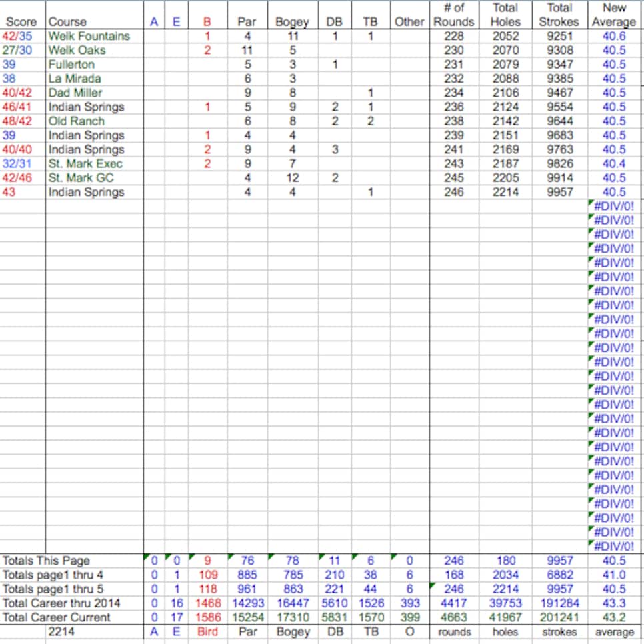Image resolution: width=644 pixels, height=644 pixels.
Task: Select the 'Total Career Current' label
Action: [56, 617]
